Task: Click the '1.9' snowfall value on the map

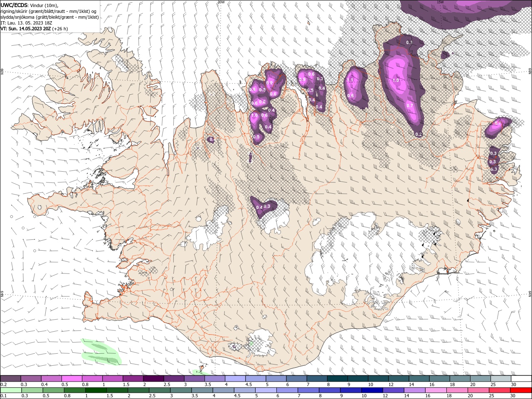Action: (x=395, y=80)
